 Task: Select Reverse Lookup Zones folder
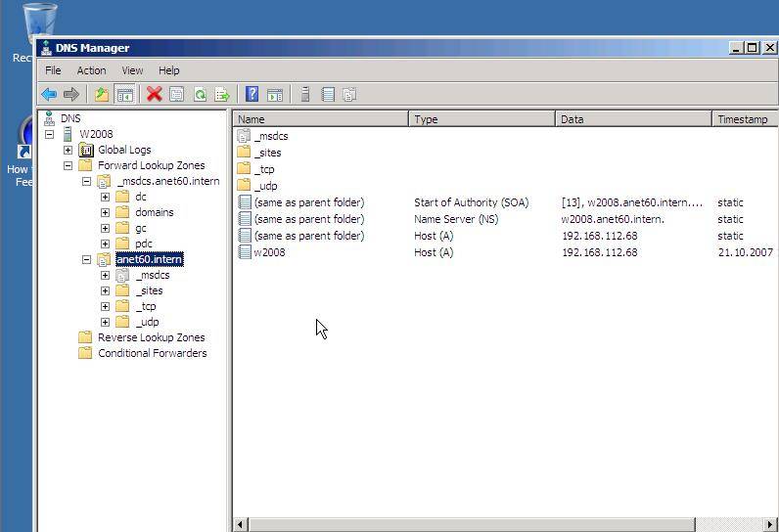(x=151, y=337)
